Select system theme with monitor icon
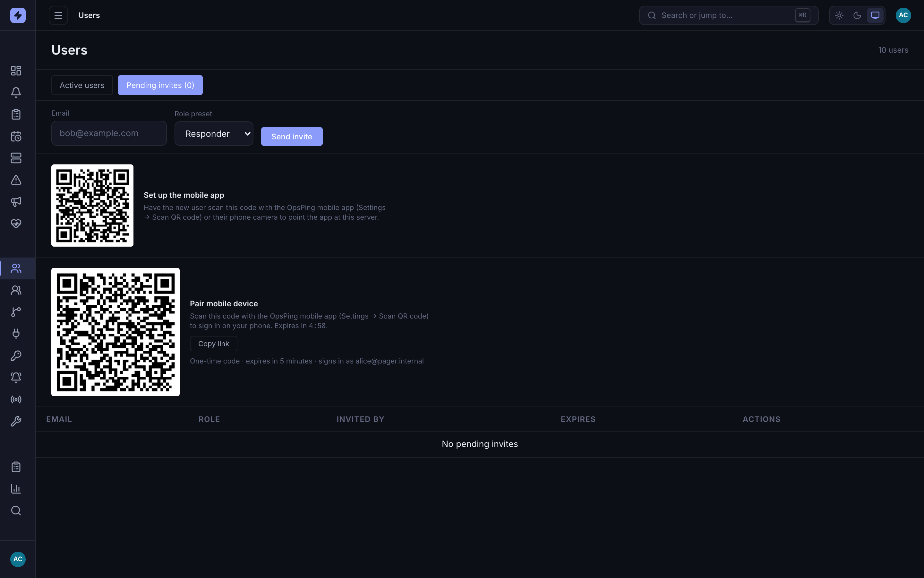The width and height of the screenshot is (924, 578). coord(875,15)
